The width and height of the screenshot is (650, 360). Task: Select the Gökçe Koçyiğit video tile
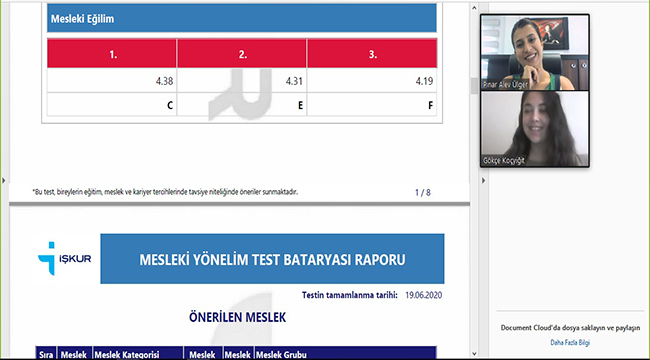click(535, 129)
